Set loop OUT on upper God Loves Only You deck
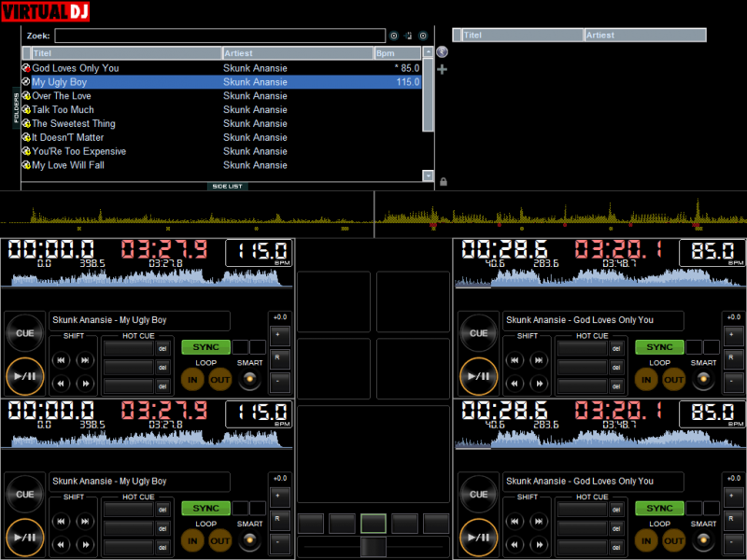The image size is (747, 560). [673, 380]
